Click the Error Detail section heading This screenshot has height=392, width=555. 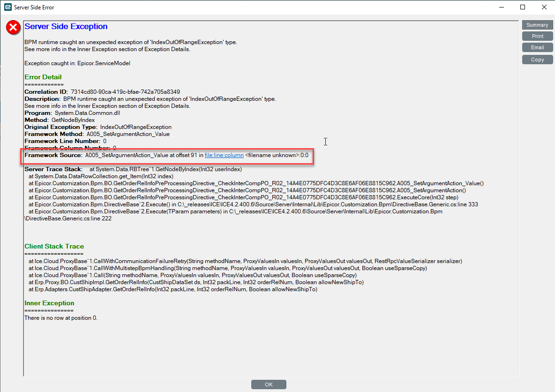43,77
